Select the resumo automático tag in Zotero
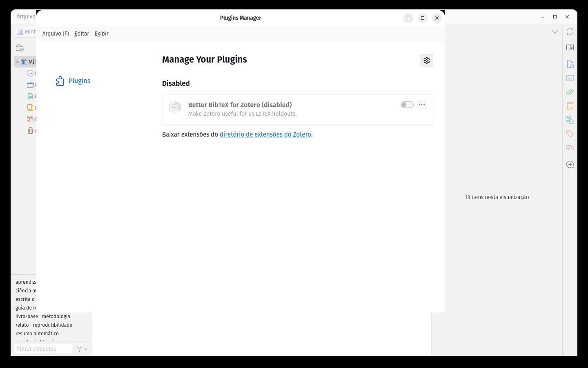This screenshot has height=368, width=588. [37, 334]
